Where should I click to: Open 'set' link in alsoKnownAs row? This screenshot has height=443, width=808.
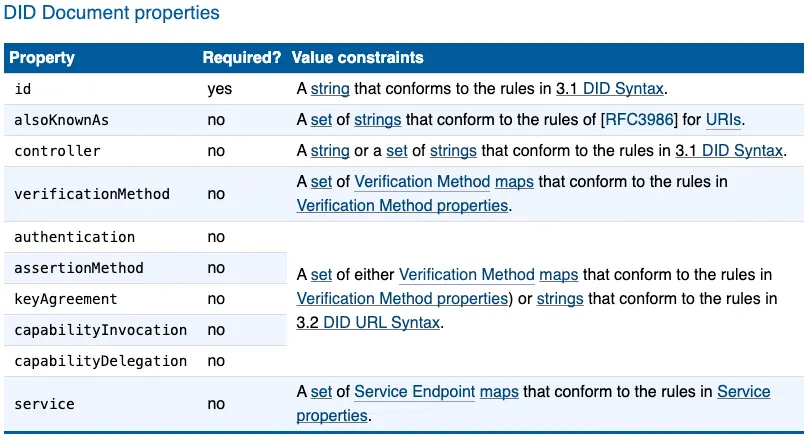click(x=321, y=120)
